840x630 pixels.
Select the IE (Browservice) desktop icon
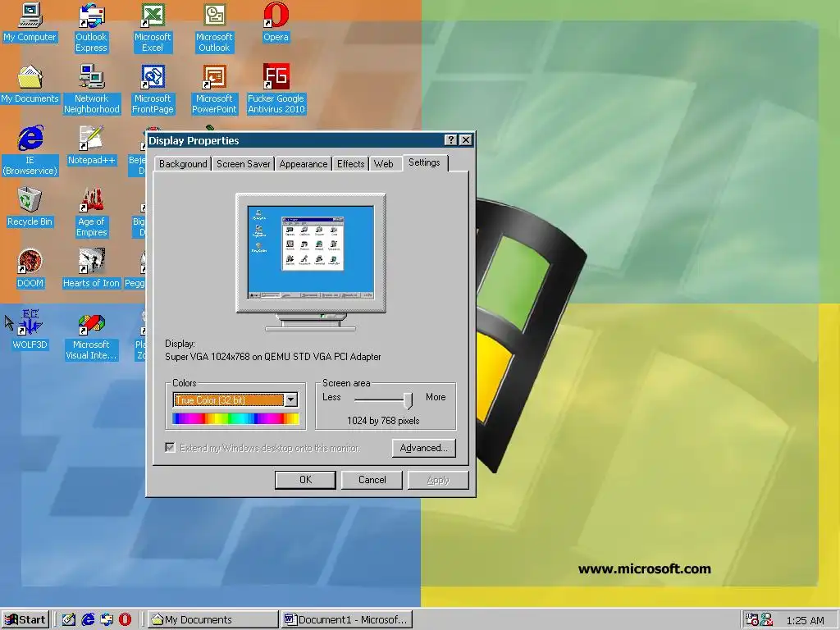(x=30, y=151)
